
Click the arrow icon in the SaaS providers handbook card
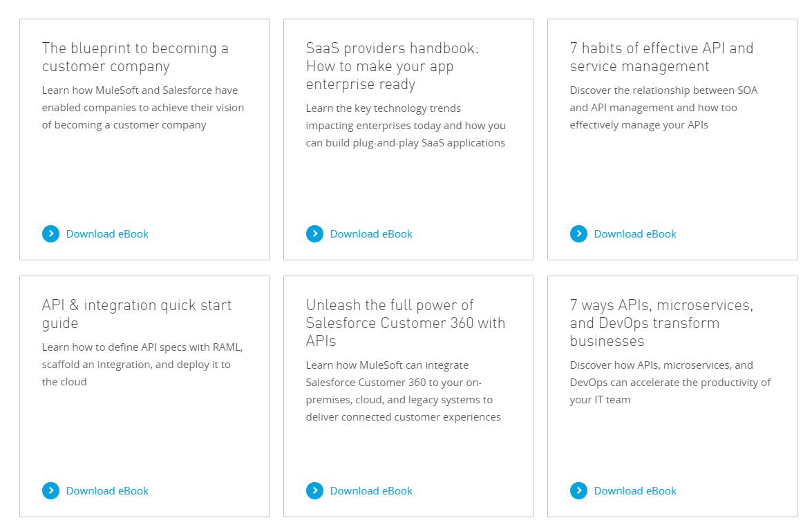click(315, 234)
